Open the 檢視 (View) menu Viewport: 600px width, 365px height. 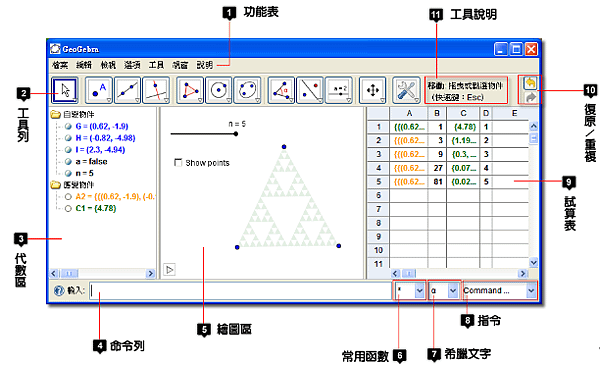click(108, 65)
